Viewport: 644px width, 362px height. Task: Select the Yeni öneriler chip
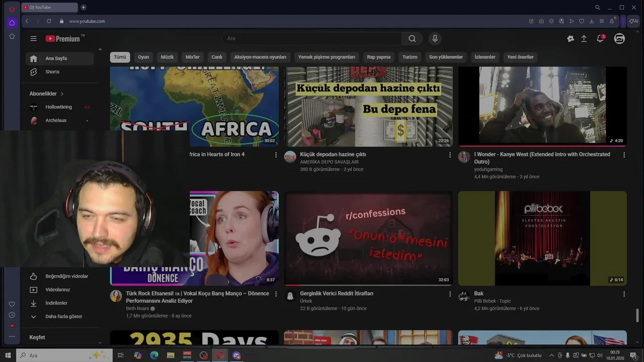520,57
